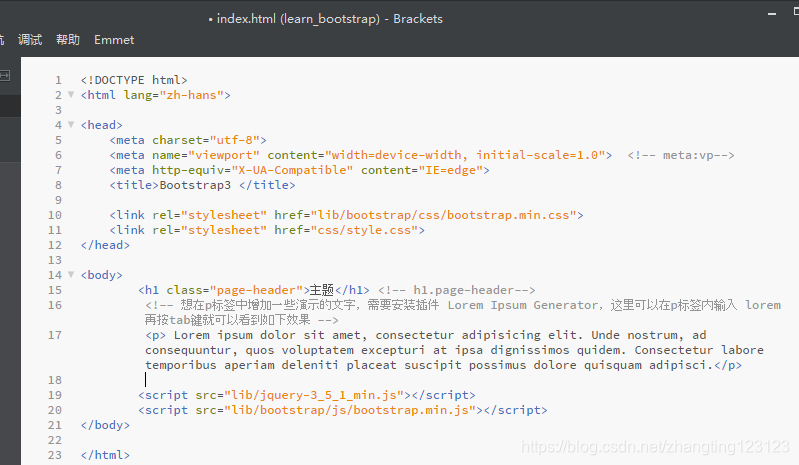This screenshot has width=799, height=465.
Task: Click the "X-UA-Compatible" attribute value
Action: 292,170
